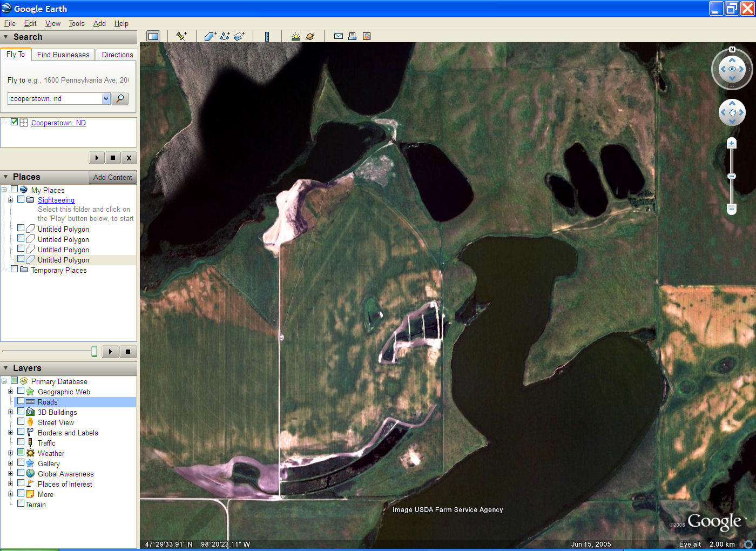The height and width of the screenshot is (551, 756).
Task: Click the zoom out minus button
Action: 732,209
